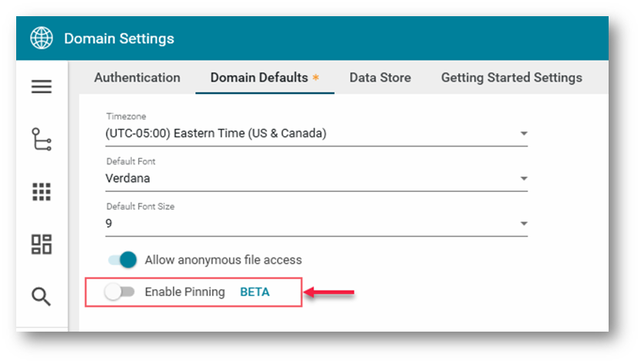Switch to the Authentication tab
641x364 pixels.
coord(137,78)
